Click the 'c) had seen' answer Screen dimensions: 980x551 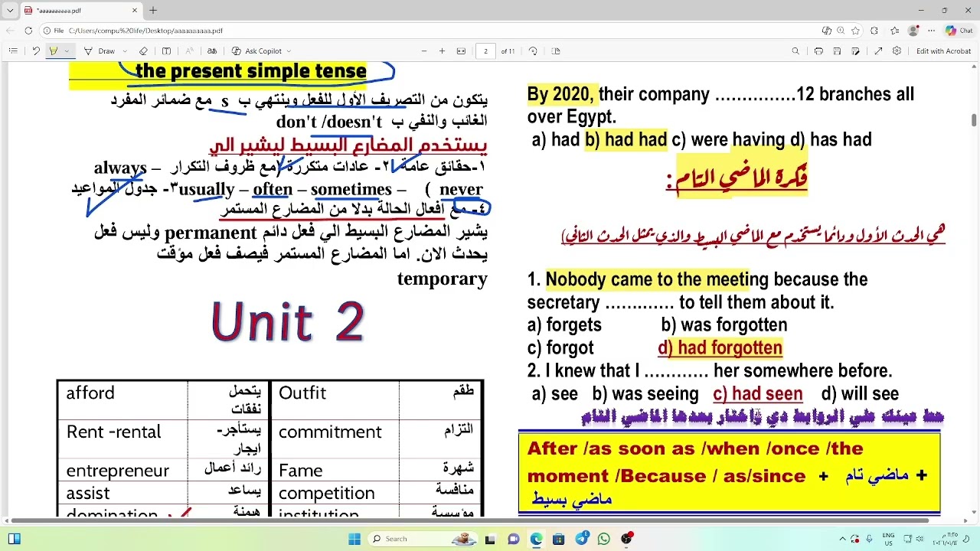758,393
